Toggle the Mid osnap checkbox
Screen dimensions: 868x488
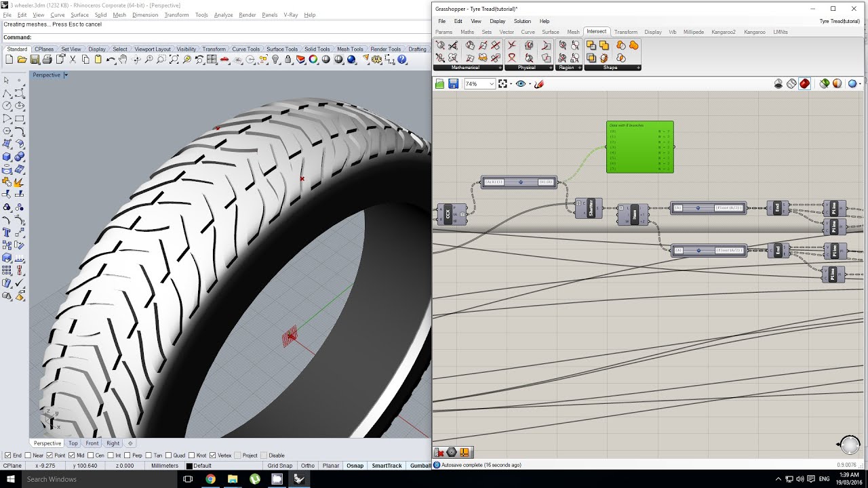coord(71,455)
